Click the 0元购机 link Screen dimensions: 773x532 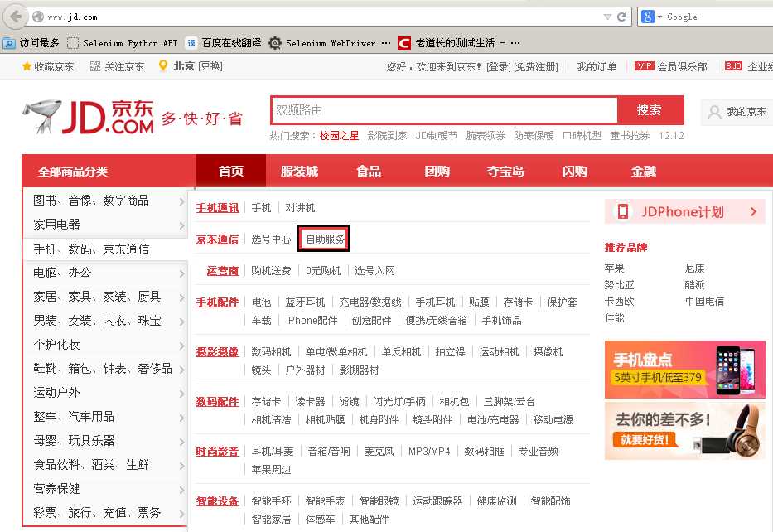coord(323,271)
